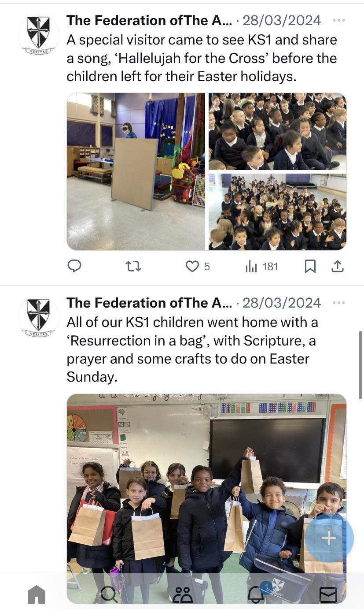This screenshot has width=364, height=609.
Task: Open more options for Resurrection in a bag tweet
Action: tap(339, 303)
